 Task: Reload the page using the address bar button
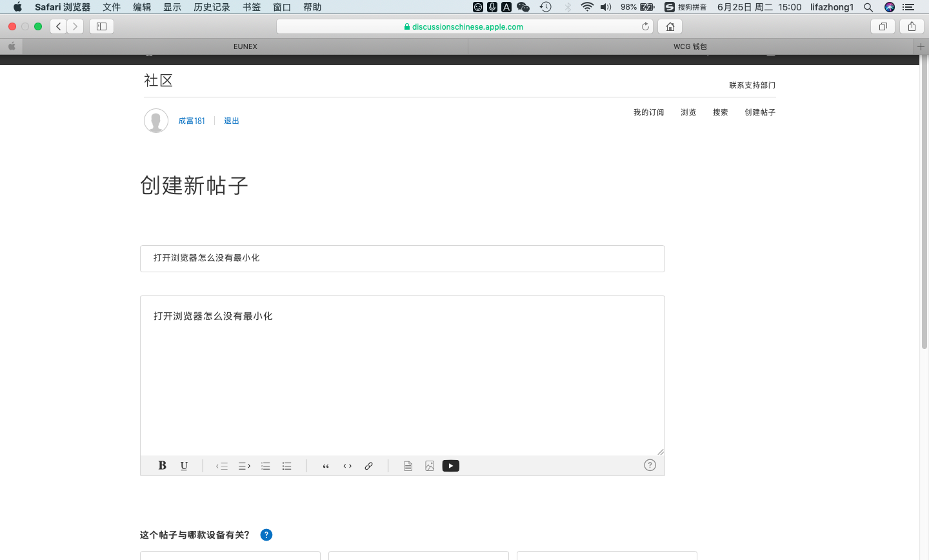coord(645,26)
